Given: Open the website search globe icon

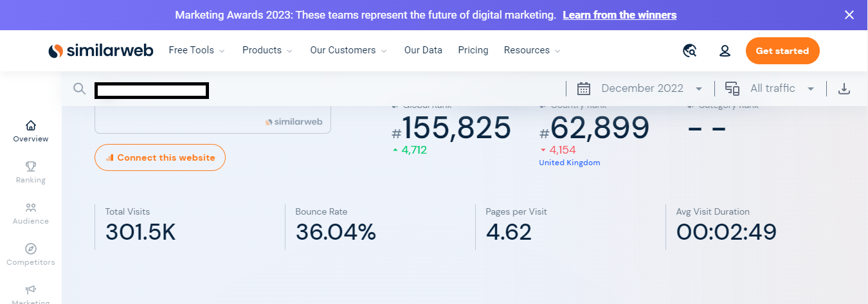Looking at the screenshot, I should [690, 51].
